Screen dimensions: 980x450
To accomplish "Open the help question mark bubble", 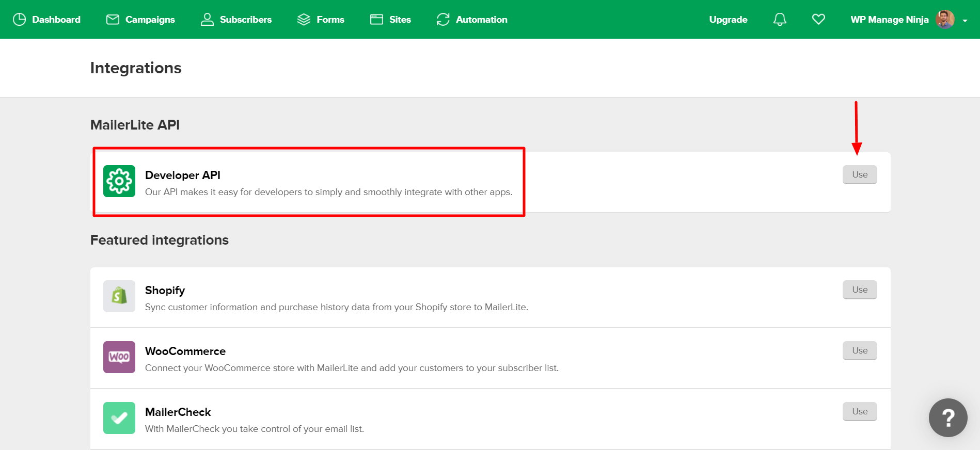I will point(948,417).
